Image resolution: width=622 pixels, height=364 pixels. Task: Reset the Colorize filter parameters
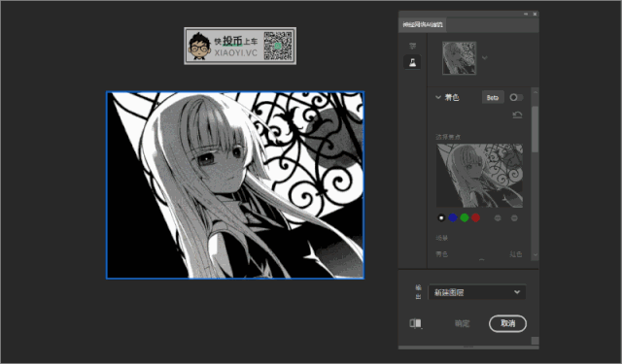517,115
